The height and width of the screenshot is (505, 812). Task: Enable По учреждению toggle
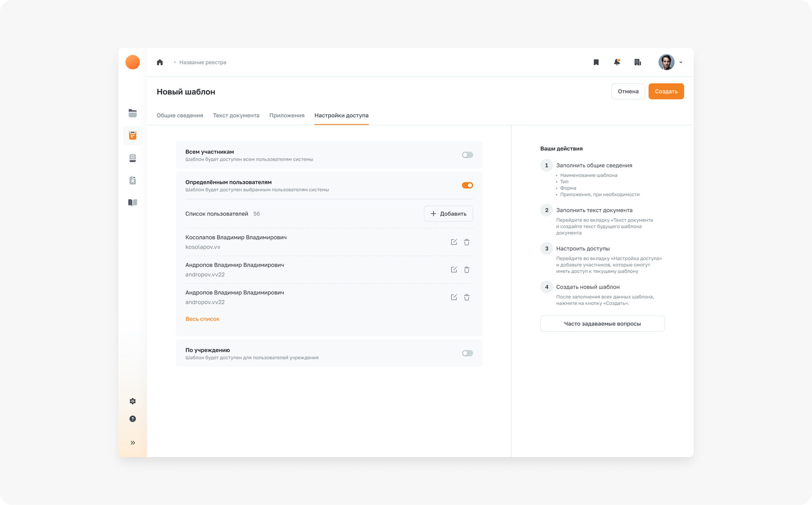pos(467,354)
